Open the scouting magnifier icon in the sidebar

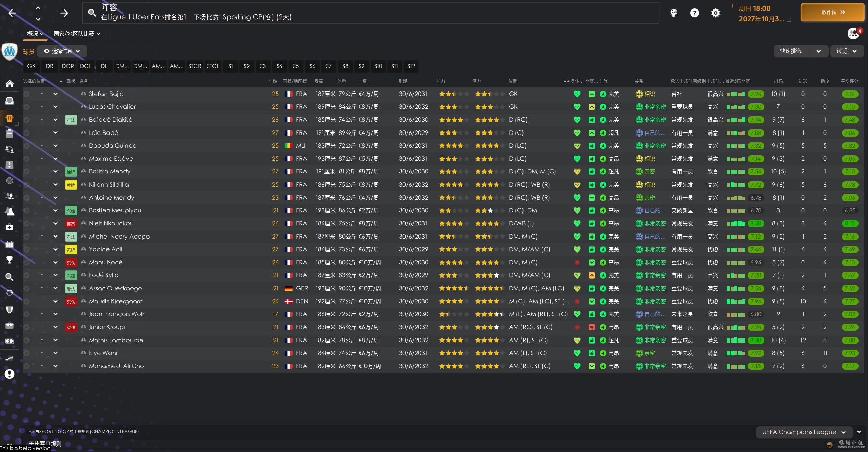coord(9,277)
